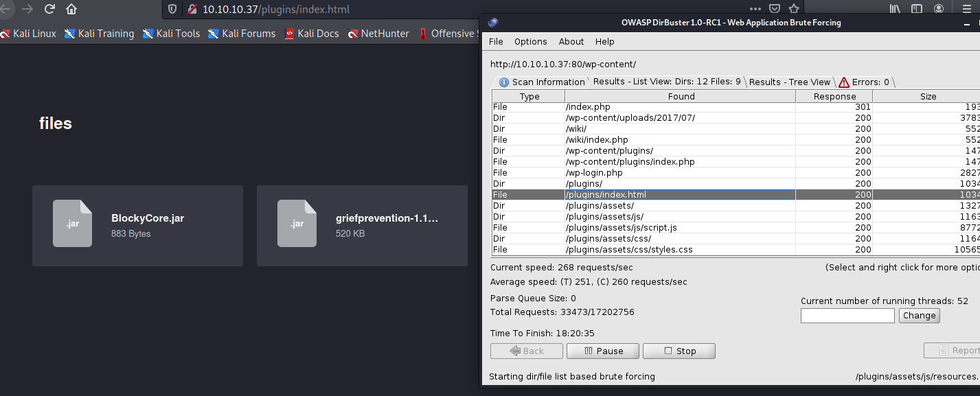The height and width of the screenshot is (396, 980).
Task: Toggle the browser sidebar view
Action: [917, 10]
